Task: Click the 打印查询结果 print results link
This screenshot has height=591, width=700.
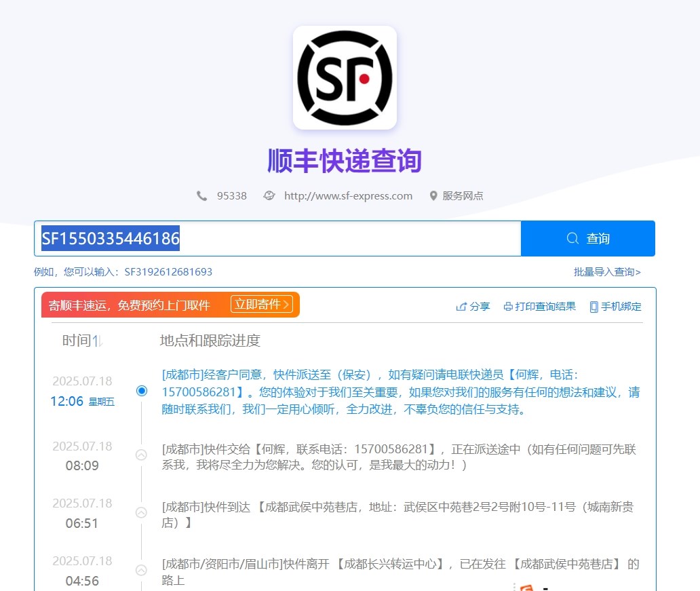Action: (545, 307)
